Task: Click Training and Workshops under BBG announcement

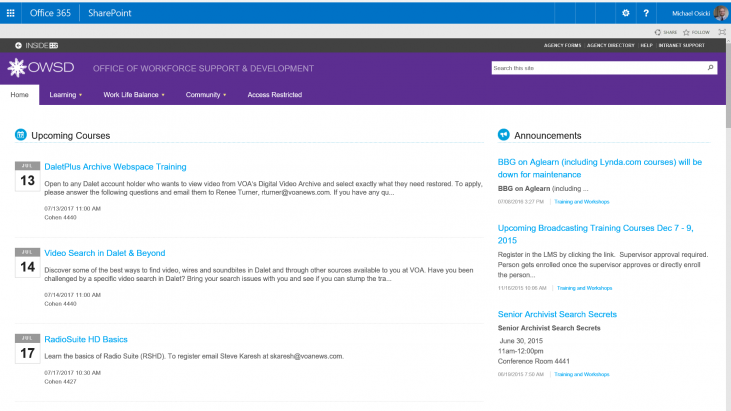Action: tap(582, 202)
